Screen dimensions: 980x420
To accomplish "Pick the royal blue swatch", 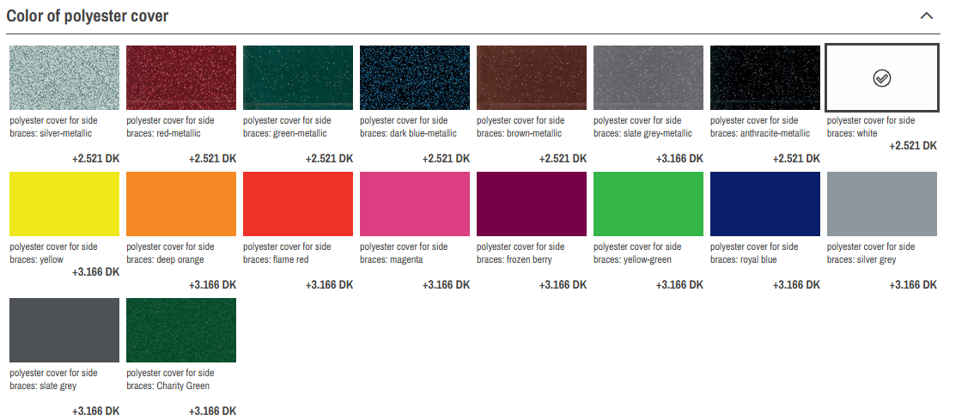I will click(x=765, y=204).
